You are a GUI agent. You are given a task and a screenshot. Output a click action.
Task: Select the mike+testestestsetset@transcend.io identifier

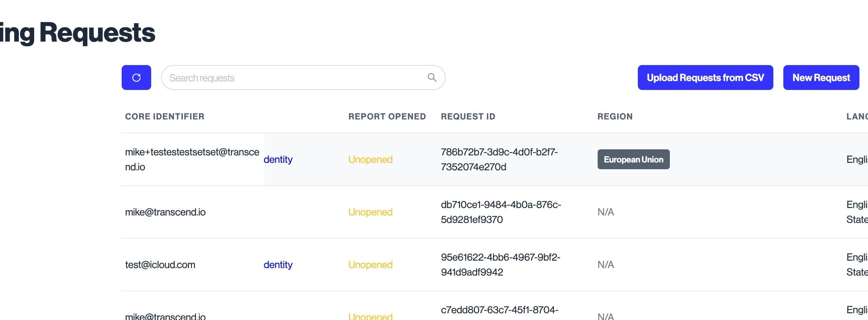click(192, 159)
